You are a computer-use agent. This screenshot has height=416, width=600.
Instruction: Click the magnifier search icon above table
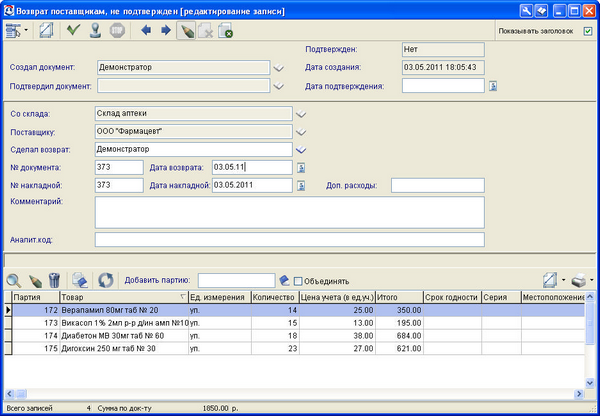(14, 281)
